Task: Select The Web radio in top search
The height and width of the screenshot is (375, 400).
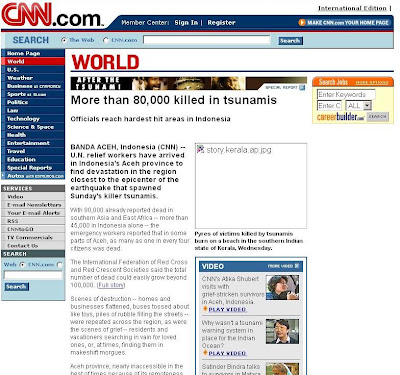Action: click(64, 40)
